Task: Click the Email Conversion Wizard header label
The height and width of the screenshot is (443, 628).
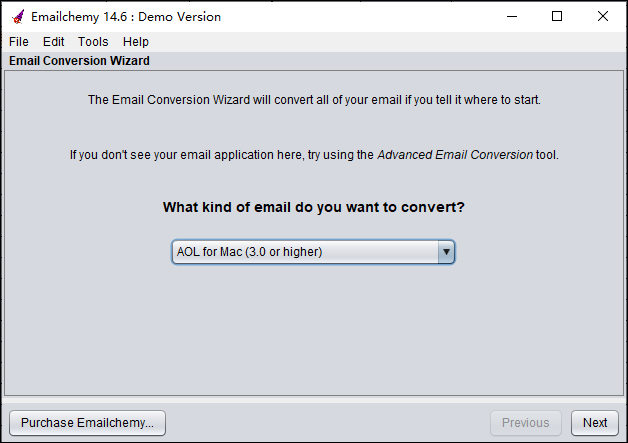Action: click(79, 61)
